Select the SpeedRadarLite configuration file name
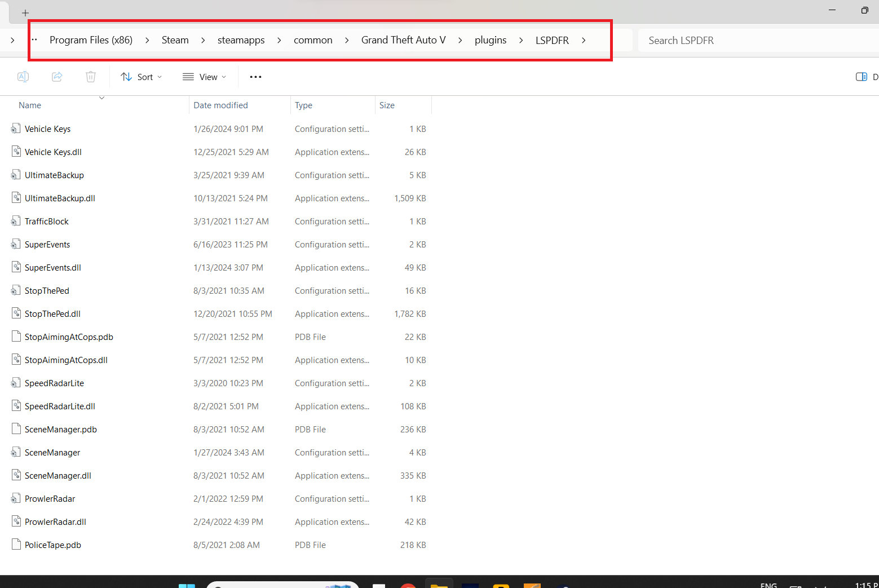 54,383
